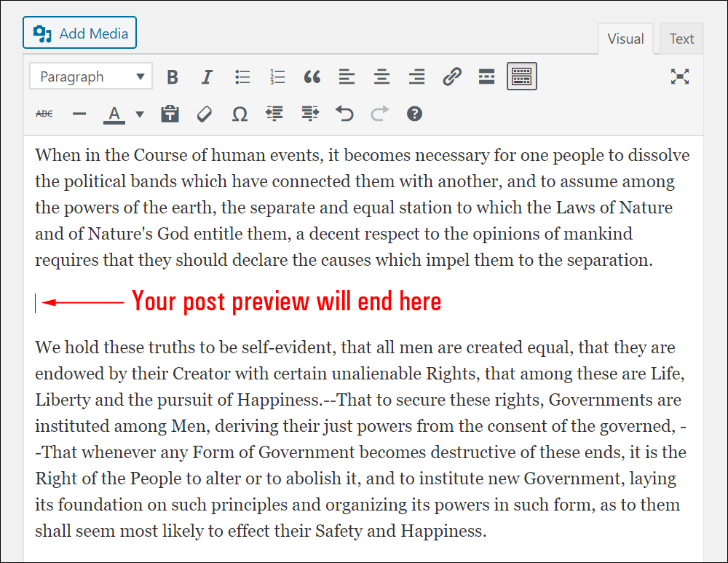This screenshot has width=728, height=563.
Task: Click the phrase 'Safety and Happiness.'
Action: pyautogui.click(x=401, y=530)
